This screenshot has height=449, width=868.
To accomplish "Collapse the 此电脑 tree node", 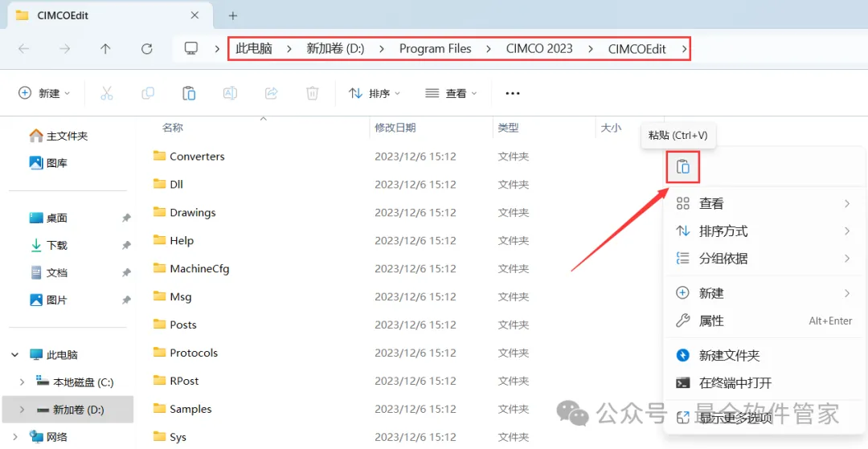I will pos(15,355).
